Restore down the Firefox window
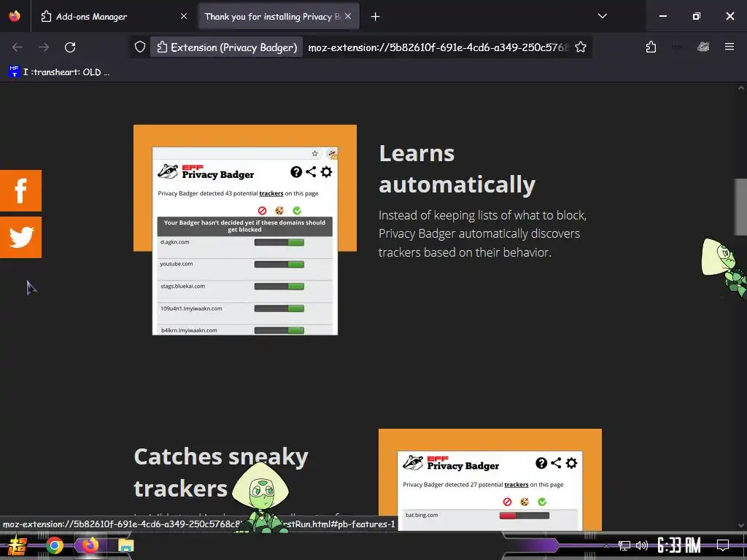The image size is (747, 560). pyautogui.click(x=697, y=16)
